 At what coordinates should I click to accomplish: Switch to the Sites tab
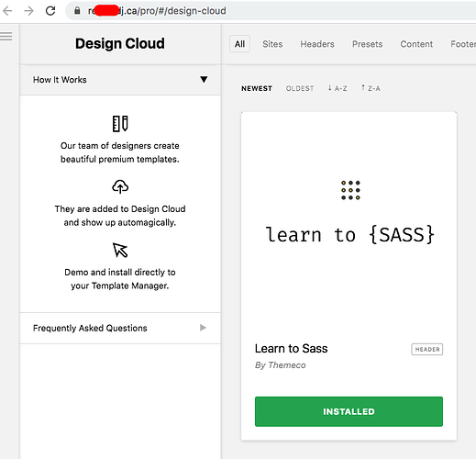(x=272, y=44)
